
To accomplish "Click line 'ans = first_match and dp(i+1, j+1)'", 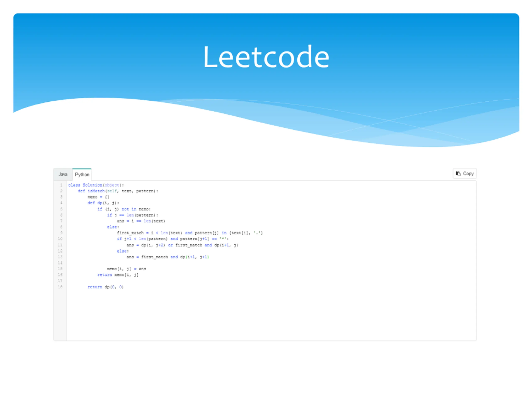I will tap(168, 257).
